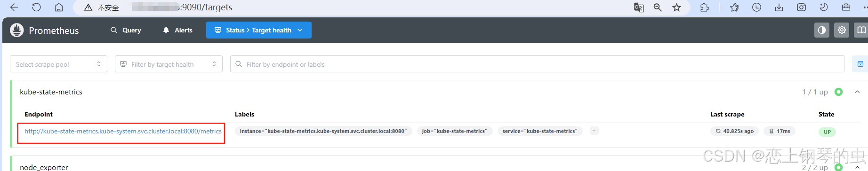
Task: Open the translate page icon in address bar
Action: point(639,8)
